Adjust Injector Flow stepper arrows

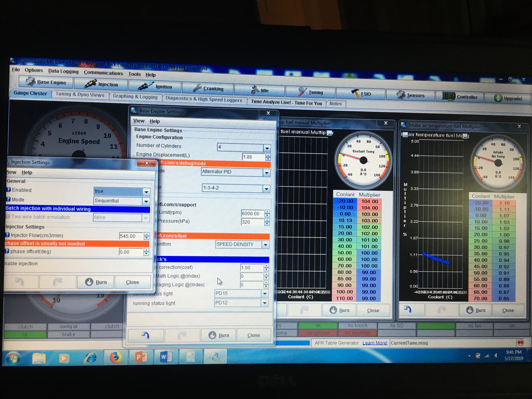point(146,236)
